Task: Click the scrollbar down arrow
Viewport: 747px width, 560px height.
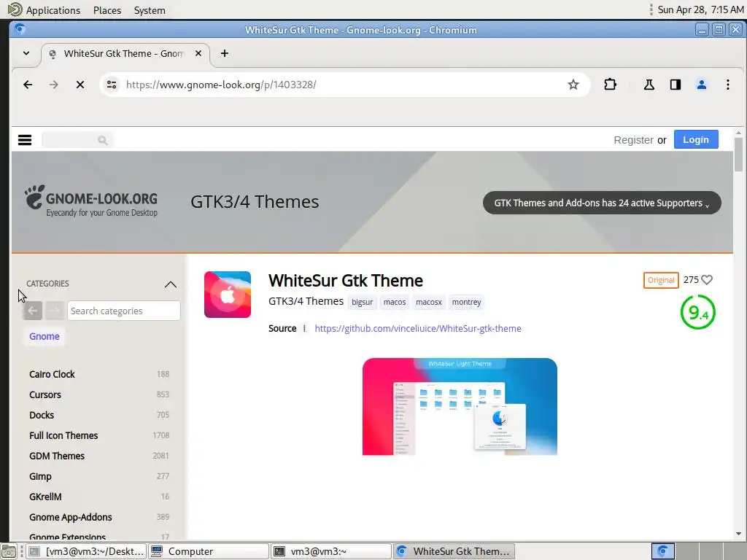Action: (738, 534)
